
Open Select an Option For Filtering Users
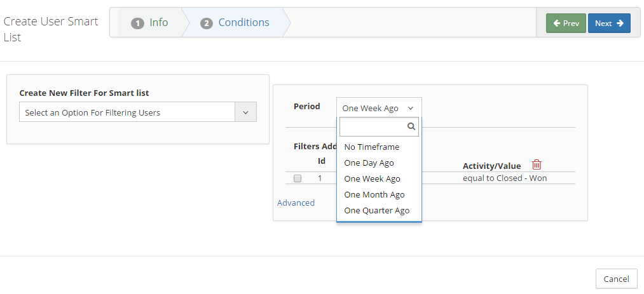138,112
